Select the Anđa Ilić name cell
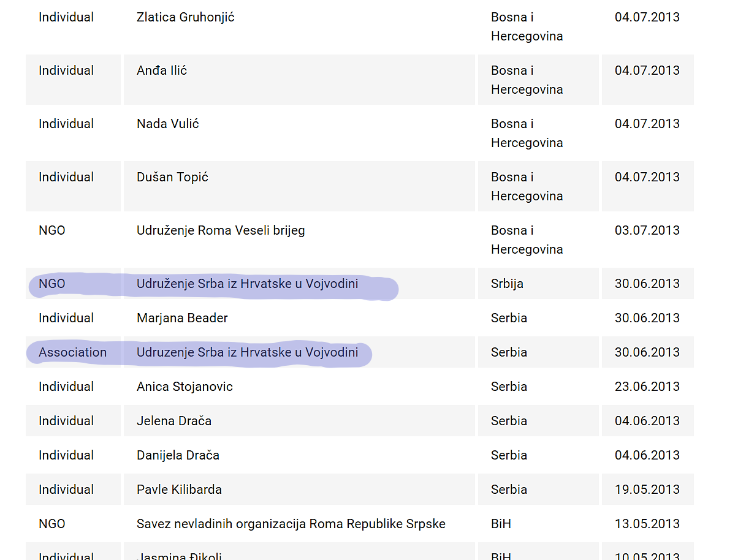Image resolution: width=746 pixels, height=560 pixels. pos(162,70)
